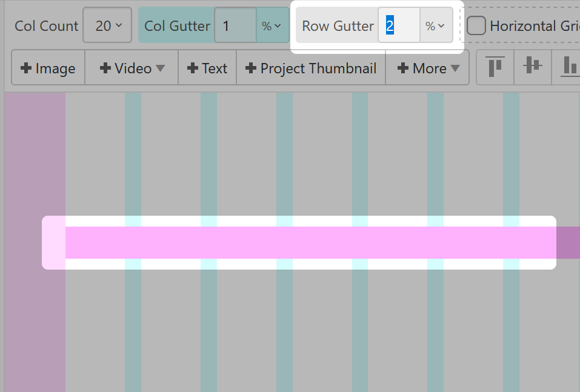Add an Image element
This screenshot has width=580, height=392.
coord(48,68)
